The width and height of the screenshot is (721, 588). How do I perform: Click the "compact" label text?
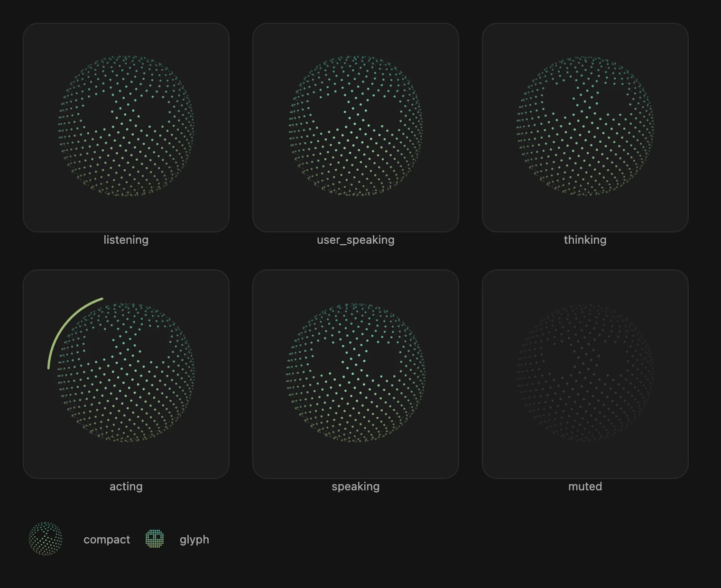click(107, 540)
